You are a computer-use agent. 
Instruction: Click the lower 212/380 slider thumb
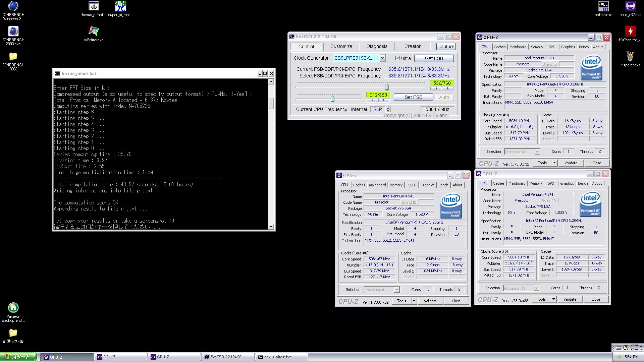click(332, 99)
